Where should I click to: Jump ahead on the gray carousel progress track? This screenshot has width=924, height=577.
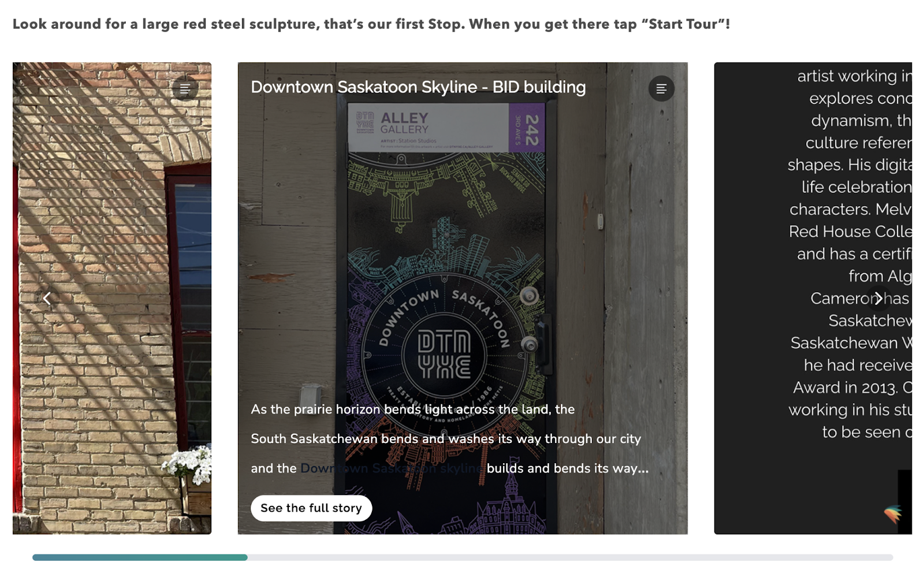coord(570,557)
